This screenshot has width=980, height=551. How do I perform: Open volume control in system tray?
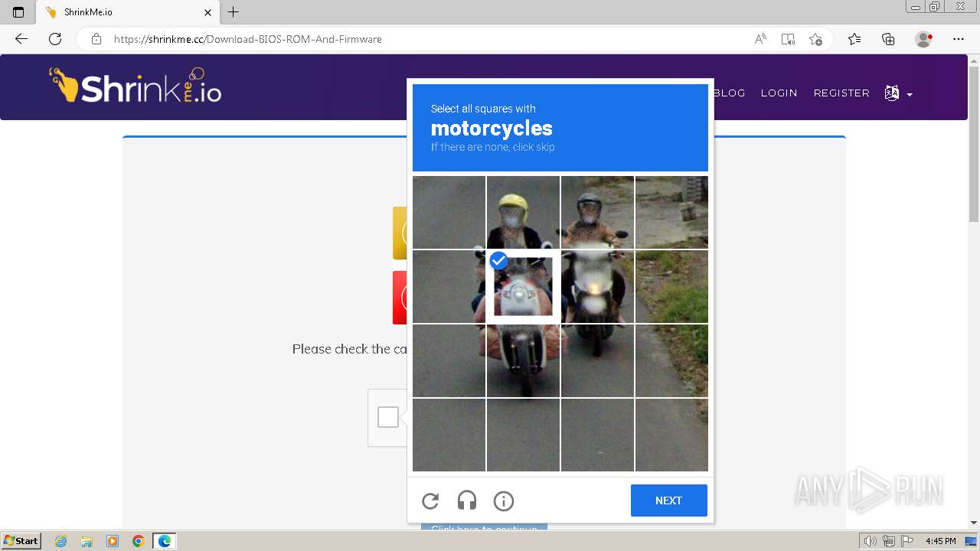[x=871, y=541]
